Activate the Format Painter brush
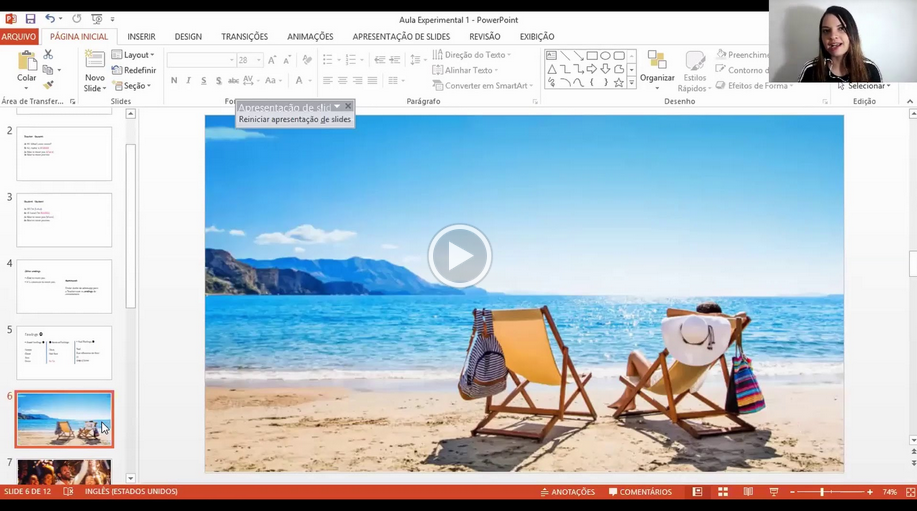The height and width of the screenshot is (511, 917). click(x=48, y=85)
